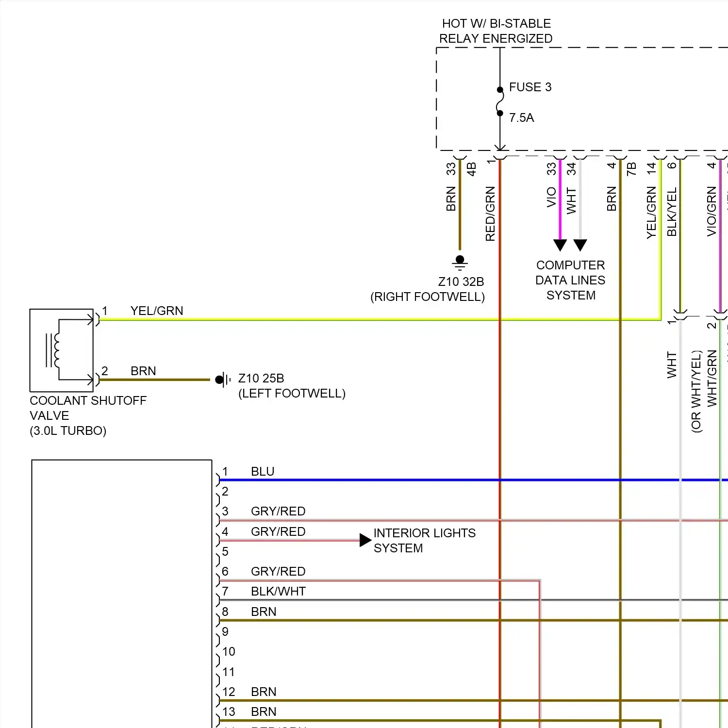Image resolution: width=728 pixels, height=728 pixels.
Task: Click the unused connector pin number 10
Action: click(229, 652)
